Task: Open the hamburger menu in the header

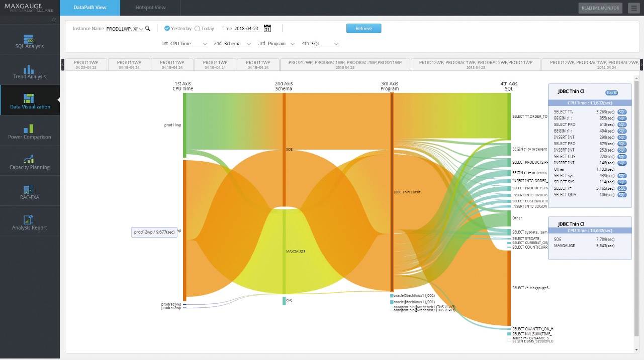Action: (633, 8)
